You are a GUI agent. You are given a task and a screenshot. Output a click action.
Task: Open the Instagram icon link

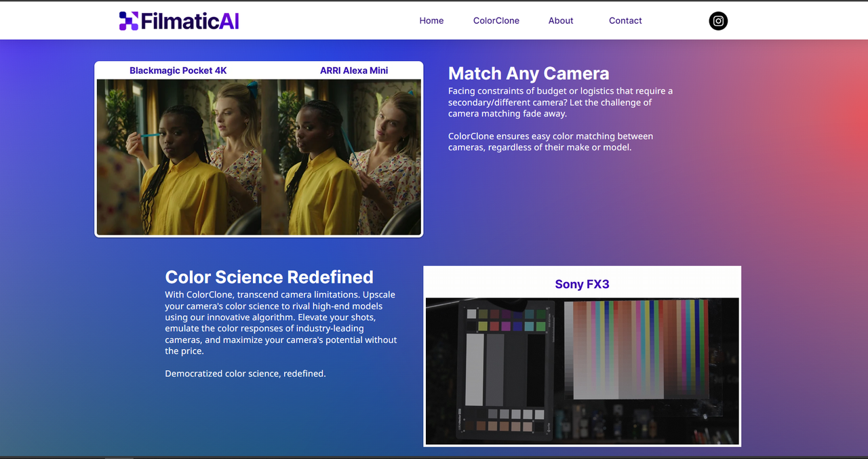pyautogui.click(x=718, y=21)
